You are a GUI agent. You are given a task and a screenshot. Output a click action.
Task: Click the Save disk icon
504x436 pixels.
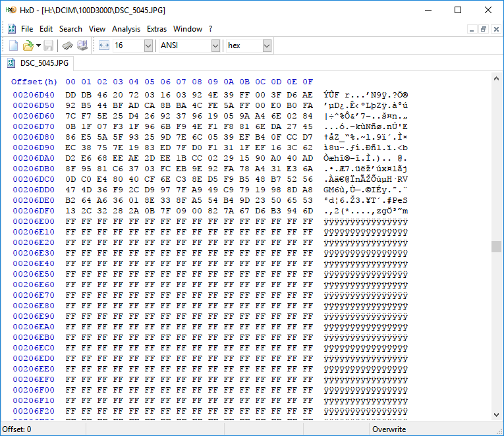coord(49,45)
